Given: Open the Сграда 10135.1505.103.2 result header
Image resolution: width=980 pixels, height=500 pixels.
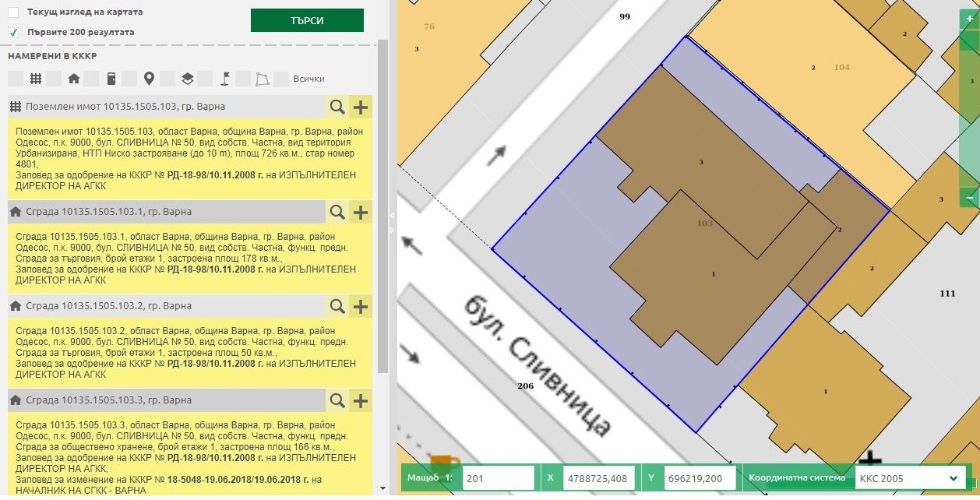Looking at the screenshot, I should point(166,306).
